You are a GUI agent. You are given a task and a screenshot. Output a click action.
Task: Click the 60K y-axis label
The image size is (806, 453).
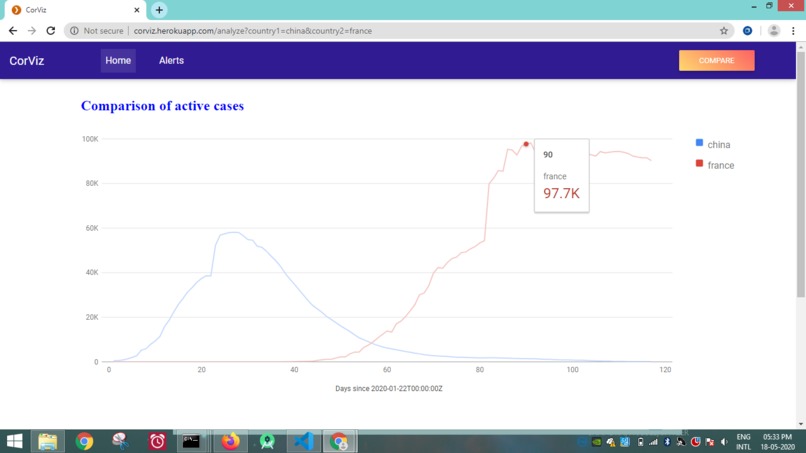[92, 228]
